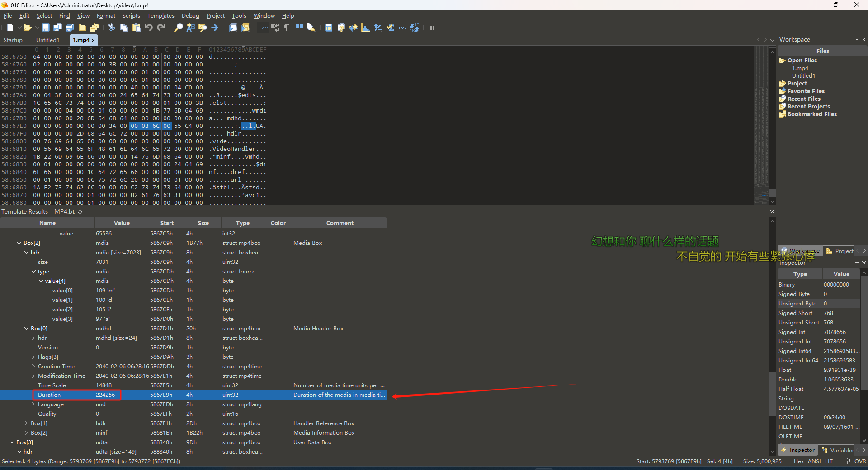Image resolution: width=868 pixels, height=470 pixels.
Task: Click the Save file icon
Action: 46,28
